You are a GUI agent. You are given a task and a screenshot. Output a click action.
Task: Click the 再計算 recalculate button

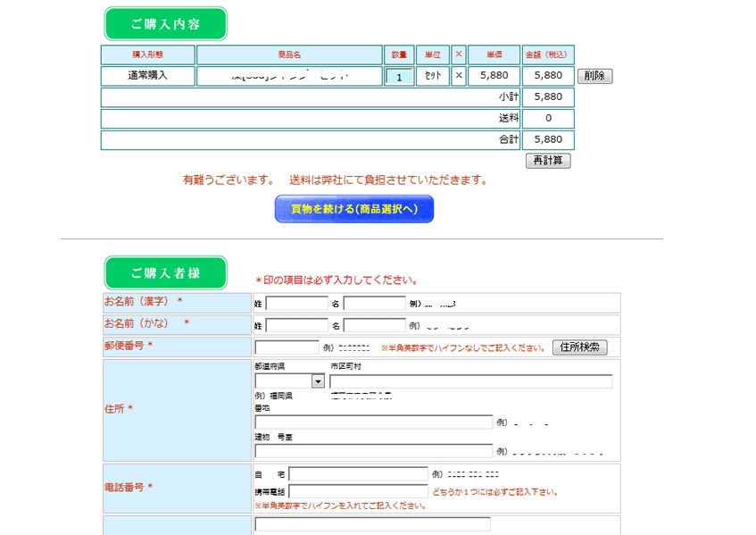(548, 161)
